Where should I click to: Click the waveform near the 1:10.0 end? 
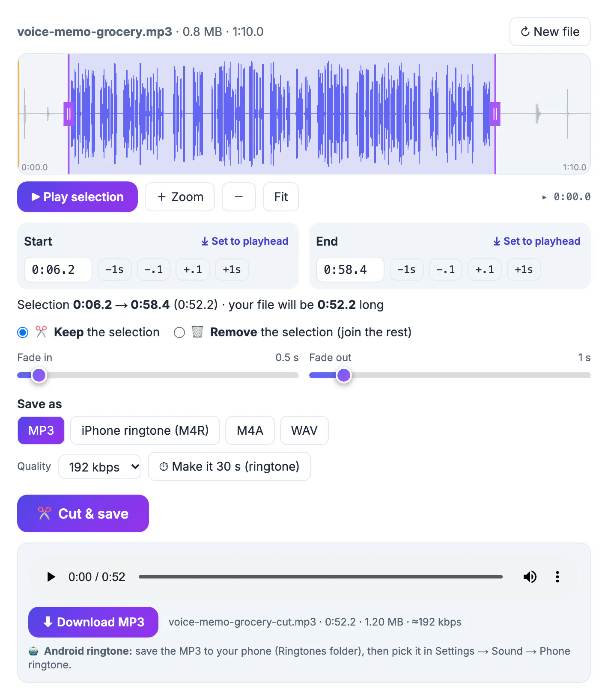click(574, 167)
